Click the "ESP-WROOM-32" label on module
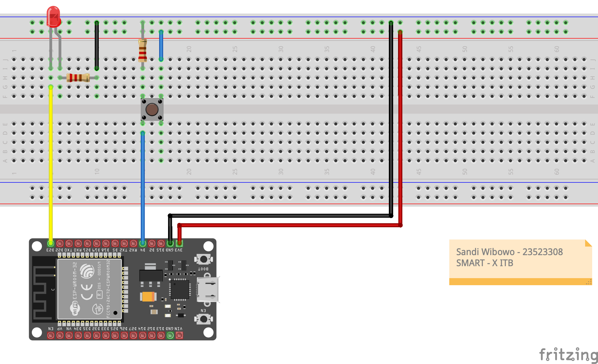Image resolution: width=598 pixels, height=364 pixels. [75, 280]
